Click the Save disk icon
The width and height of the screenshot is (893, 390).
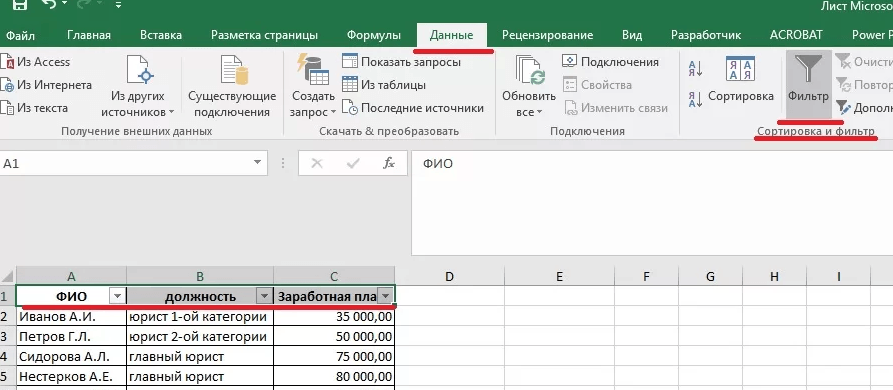click(x=19, y=6)
